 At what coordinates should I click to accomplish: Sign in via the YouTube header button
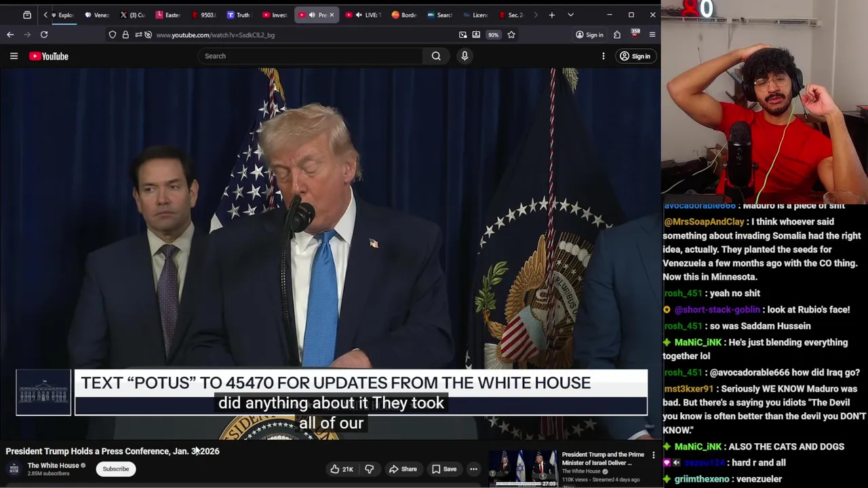635,56
